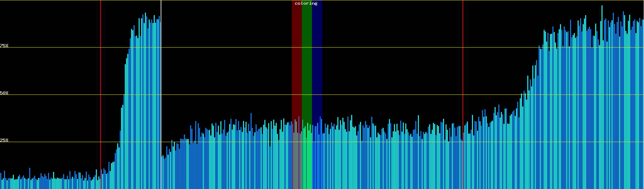Screen dimensions: 644x189
Task: Click the white vertical marker line
Action: [161, 79]
